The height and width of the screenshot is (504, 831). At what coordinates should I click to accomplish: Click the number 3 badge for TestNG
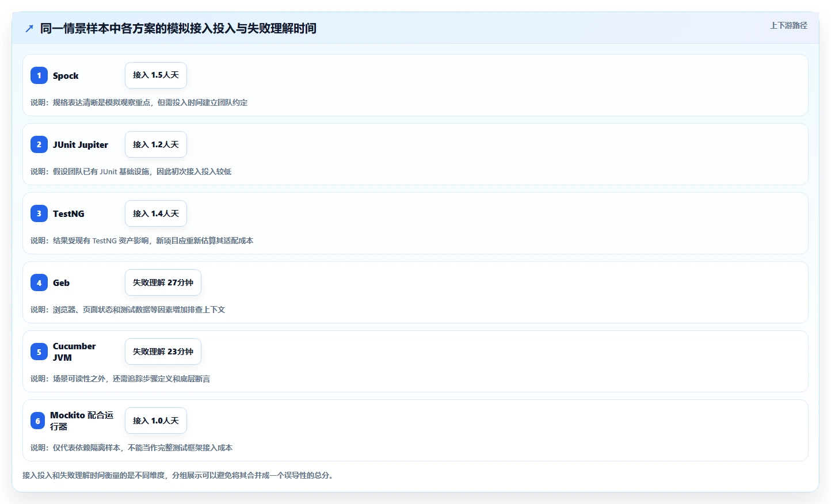point(39,213)
